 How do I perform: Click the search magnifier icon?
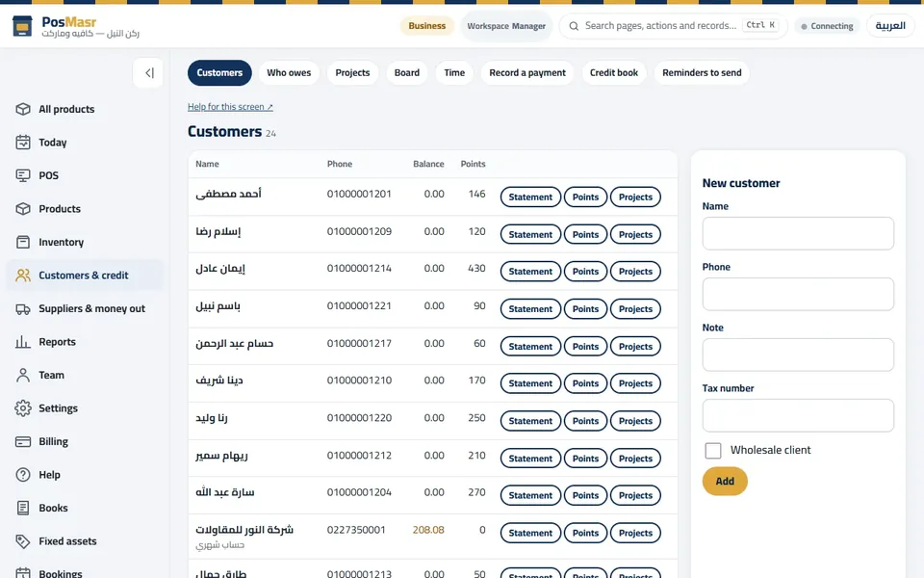[574, 26]
